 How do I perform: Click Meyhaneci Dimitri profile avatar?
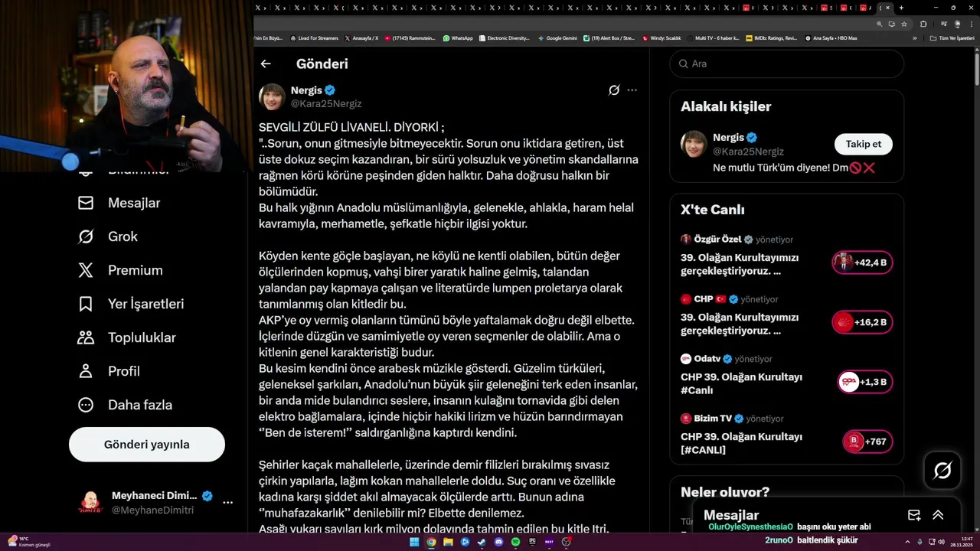pos(90,503)
